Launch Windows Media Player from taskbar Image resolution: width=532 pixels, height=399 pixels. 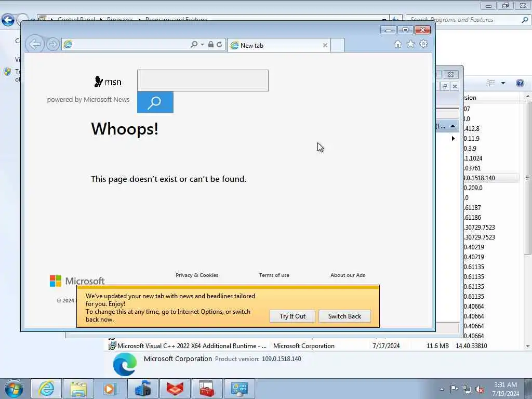click(x=110, y=389)
